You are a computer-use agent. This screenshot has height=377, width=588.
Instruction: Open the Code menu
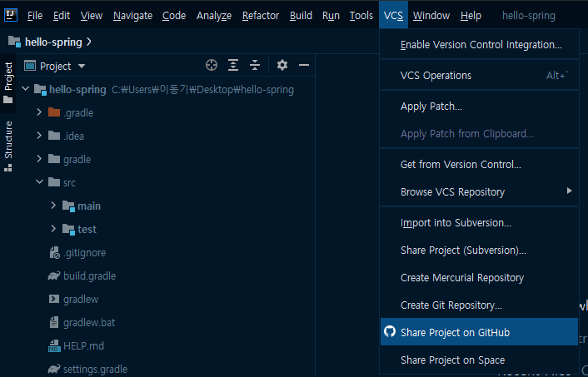(x=174, y=16)
